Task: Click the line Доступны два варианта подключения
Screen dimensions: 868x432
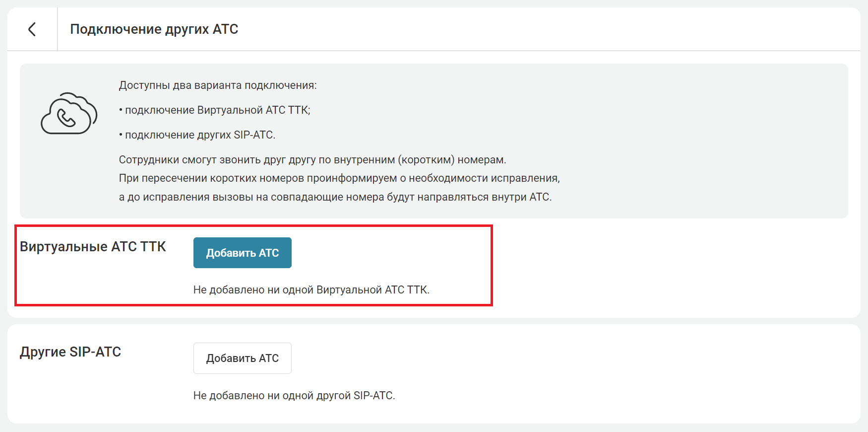Action: click(218, 85)
